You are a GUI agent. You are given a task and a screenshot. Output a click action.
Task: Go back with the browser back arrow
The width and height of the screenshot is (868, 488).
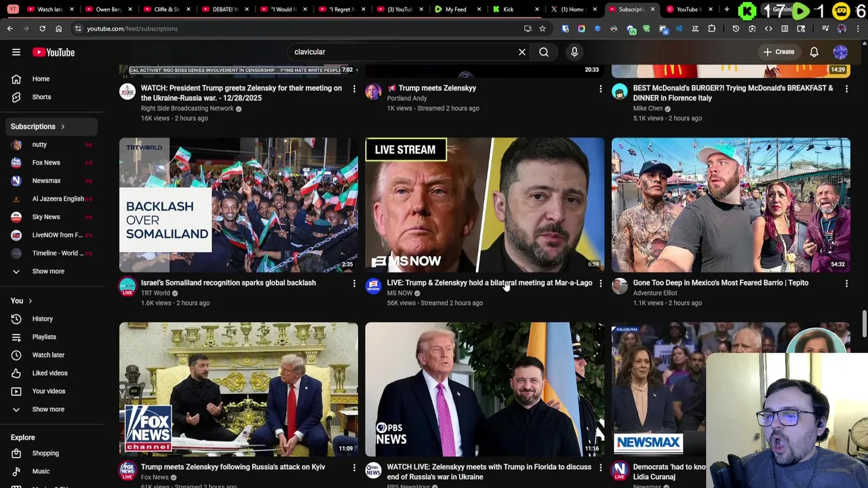click(9, 28)
